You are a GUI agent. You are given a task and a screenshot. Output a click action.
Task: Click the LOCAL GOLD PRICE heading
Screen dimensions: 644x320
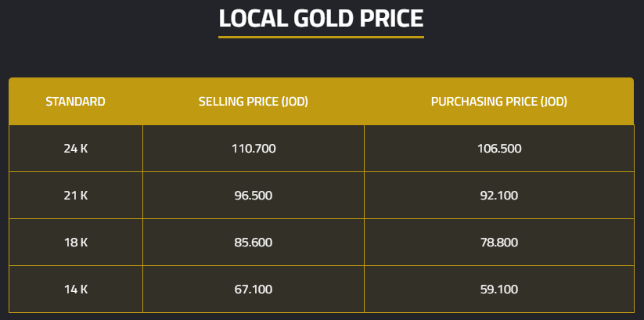(x=321, y=19)
